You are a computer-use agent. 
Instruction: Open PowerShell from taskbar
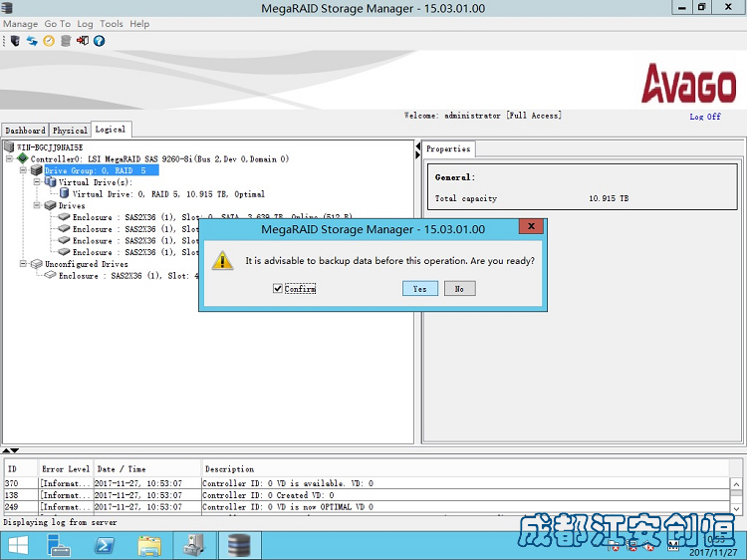point(105,546)
